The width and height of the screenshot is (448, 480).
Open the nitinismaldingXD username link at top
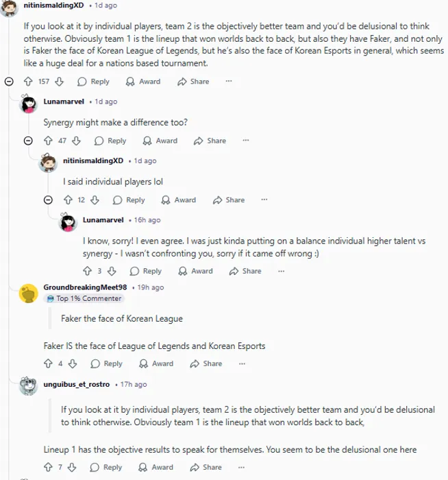click(55, 5)
